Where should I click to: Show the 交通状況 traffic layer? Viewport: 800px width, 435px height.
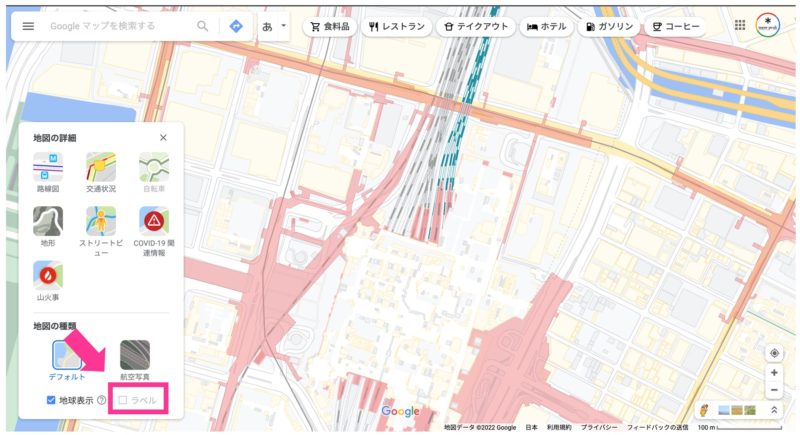click(101, 167)
